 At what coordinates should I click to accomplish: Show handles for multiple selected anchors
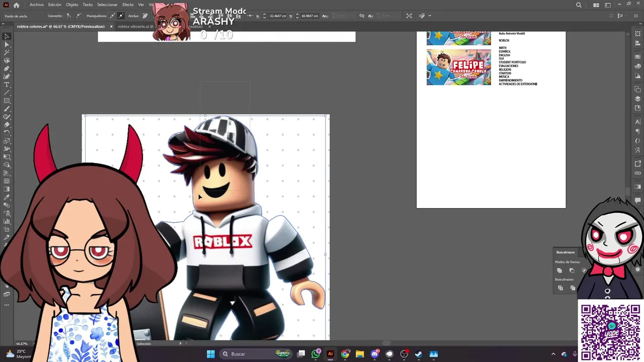point(112,16)
